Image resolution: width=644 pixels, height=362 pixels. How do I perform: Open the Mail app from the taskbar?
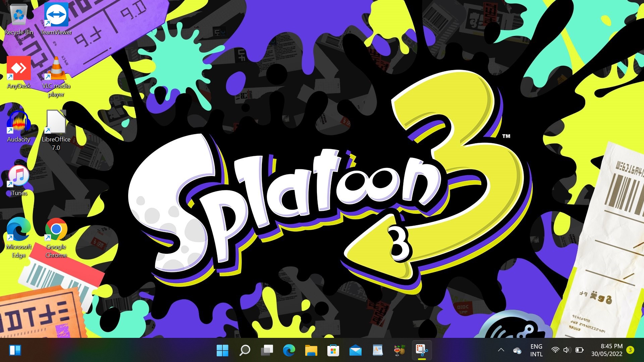356,351
